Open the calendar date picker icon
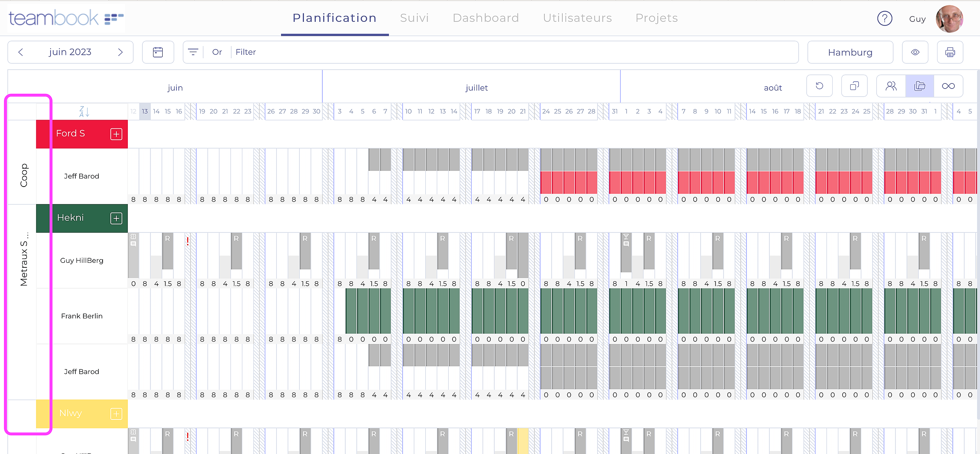This screenshot has width=980, height=454. (158, 52)
